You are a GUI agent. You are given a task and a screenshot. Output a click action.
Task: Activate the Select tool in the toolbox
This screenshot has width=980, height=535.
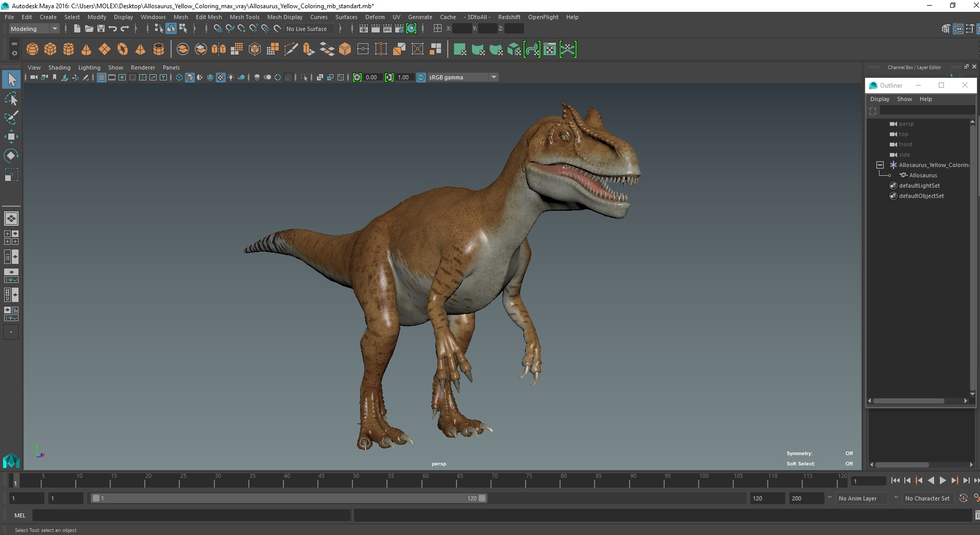pyautogui.click(x=11, y=79)
